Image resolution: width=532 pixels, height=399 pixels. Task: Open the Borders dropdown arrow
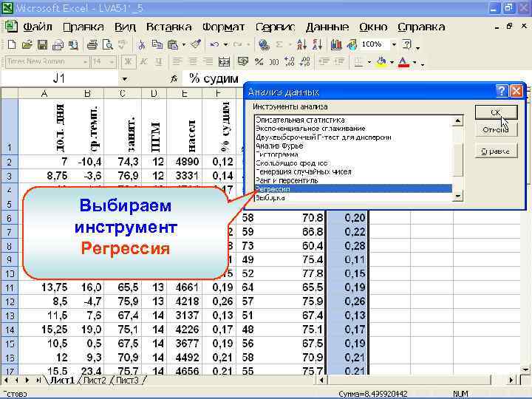[x=369, y=62]
